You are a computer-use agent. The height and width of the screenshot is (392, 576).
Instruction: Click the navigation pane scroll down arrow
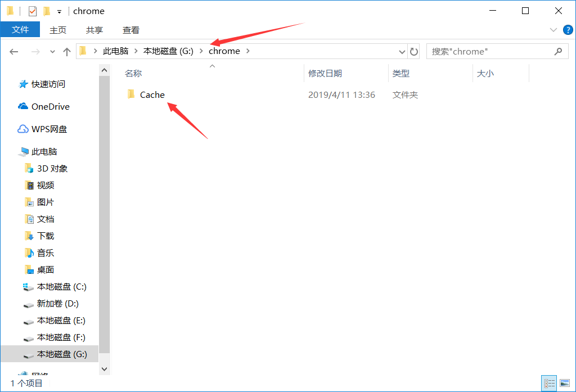click(x=104, y=369)
